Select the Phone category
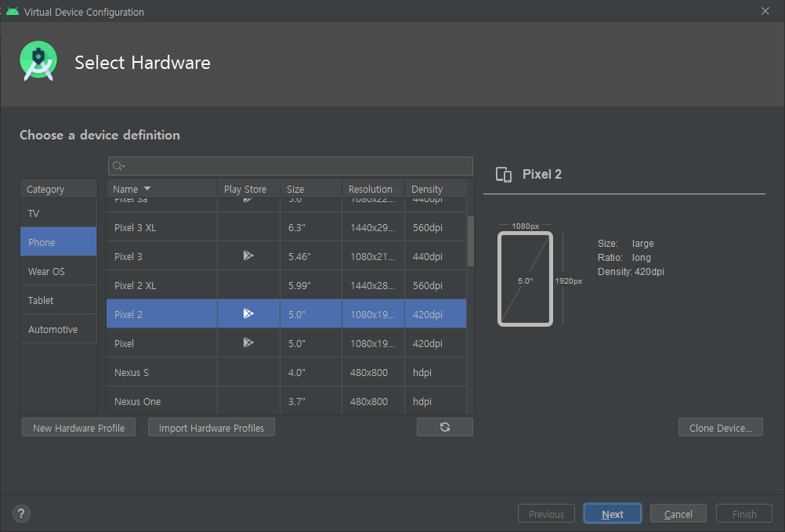Screen dimensions: 785x532 [59, 242]
